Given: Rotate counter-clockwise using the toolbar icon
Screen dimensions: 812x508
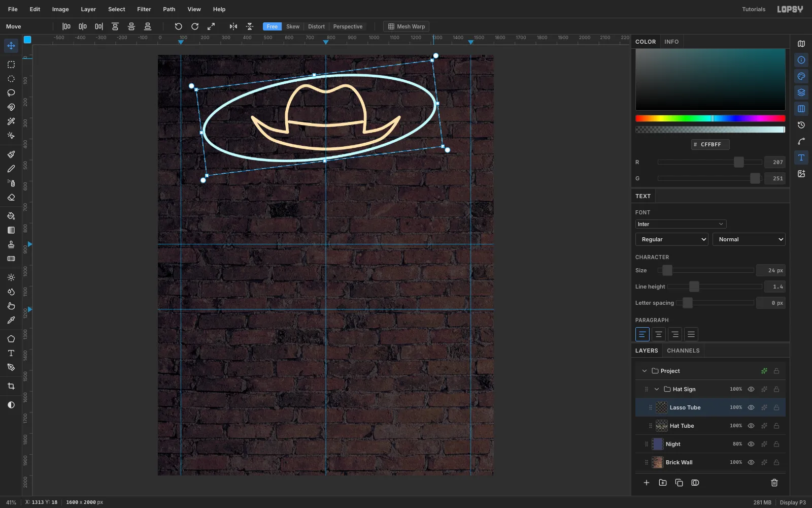Looking at the screenshot, I should pos(179,26).
